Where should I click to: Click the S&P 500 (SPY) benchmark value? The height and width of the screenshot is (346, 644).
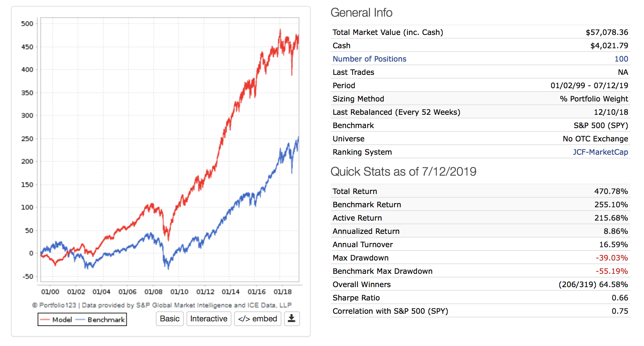click(x=601, y=125)
